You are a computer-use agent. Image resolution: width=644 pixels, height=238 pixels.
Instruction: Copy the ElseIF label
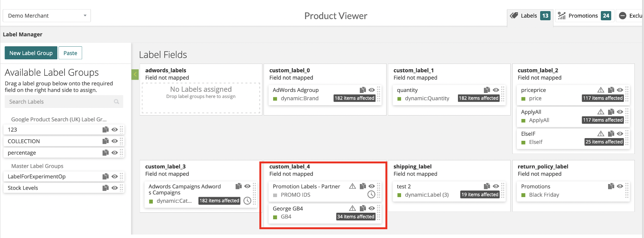(x=611, y=134)
